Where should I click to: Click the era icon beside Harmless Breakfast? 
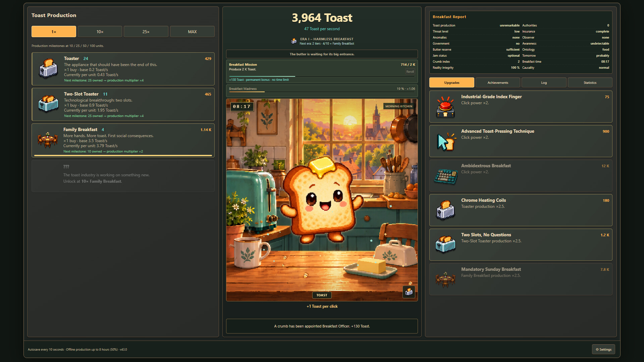point(294,41)
